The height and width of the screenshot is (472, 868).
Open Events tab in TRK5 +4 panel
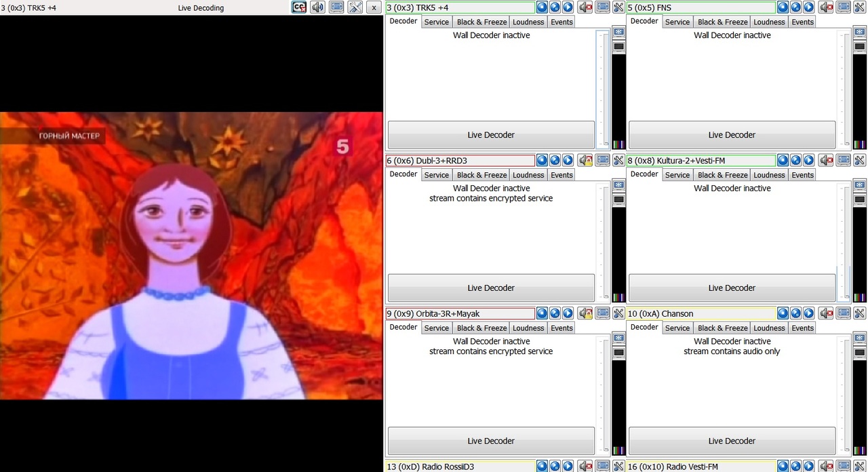click(561, 22)
